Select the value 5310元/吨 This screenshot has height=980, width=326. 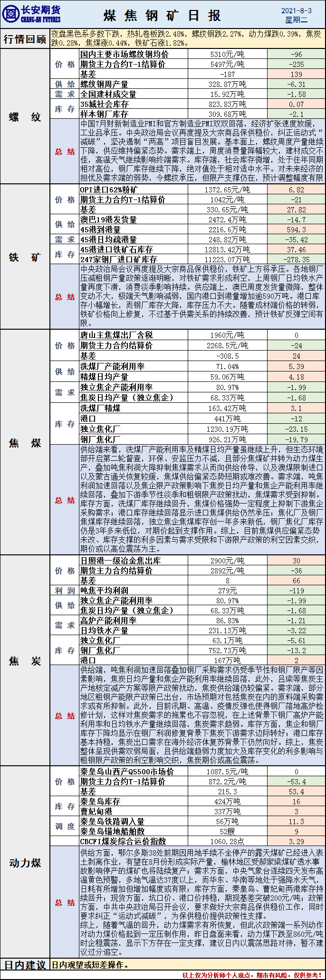click(x=227, y=54)
